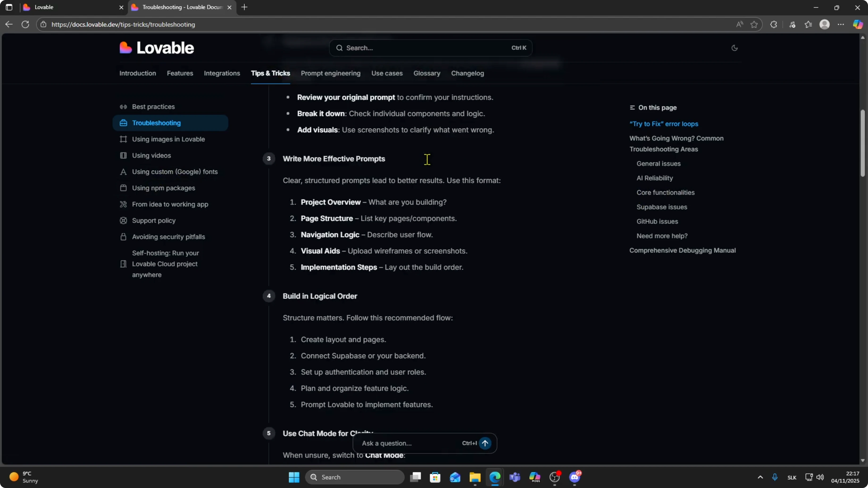Open Self-hosting Lovable Cloud project page

(165, 264)
